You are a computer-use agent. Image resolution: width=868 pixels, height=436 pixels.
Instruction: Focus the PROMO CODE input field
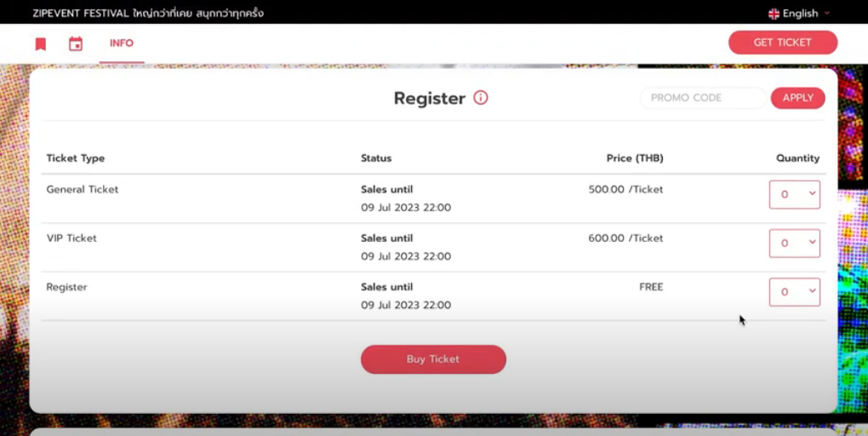point(702,98)
